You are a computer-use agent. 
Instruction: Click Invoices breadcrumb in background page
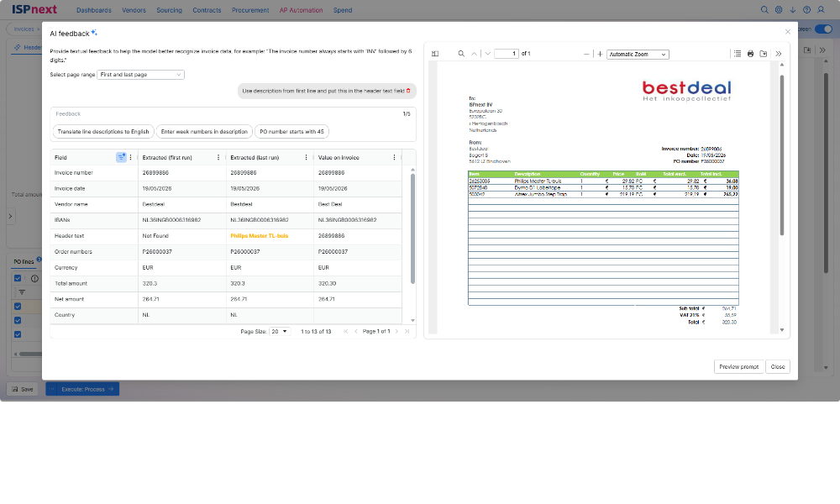(24, 29)
